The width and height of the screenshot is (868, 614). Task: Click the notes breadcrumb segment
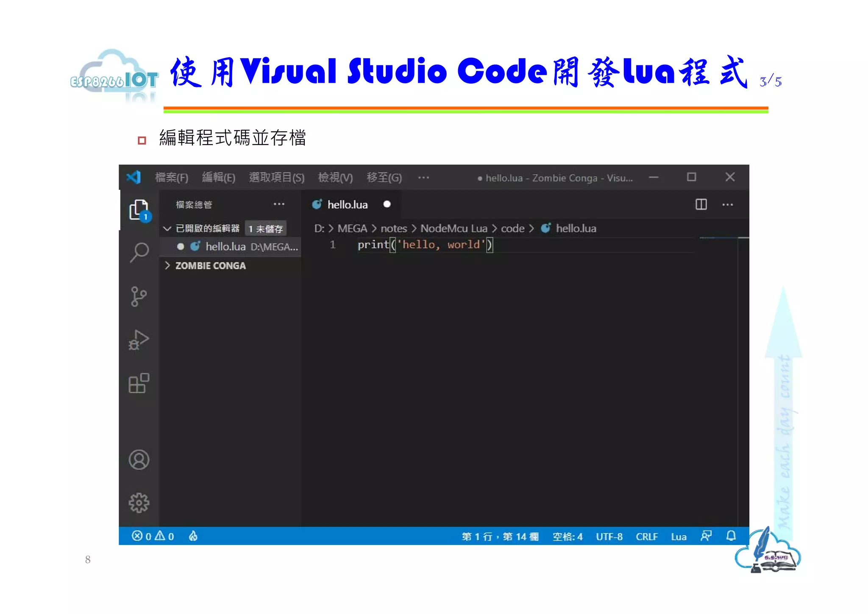click(394, 229)
